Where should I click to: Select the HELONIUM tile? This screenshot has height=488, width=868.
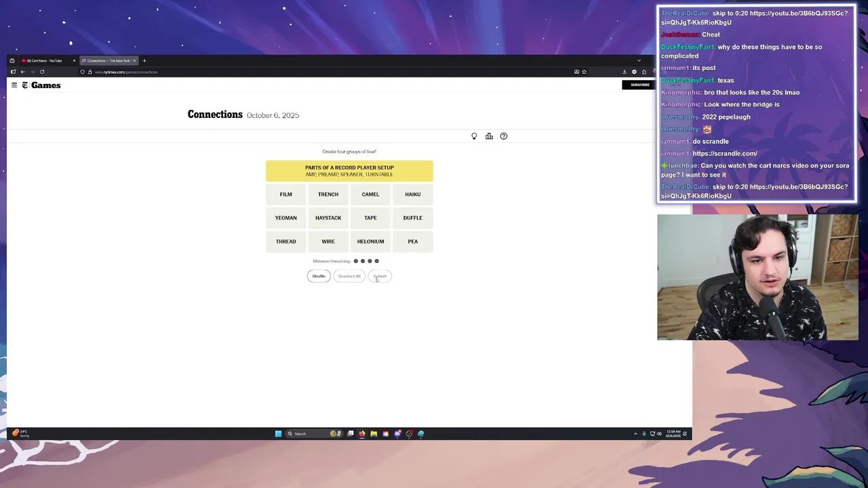pos(370,241)
